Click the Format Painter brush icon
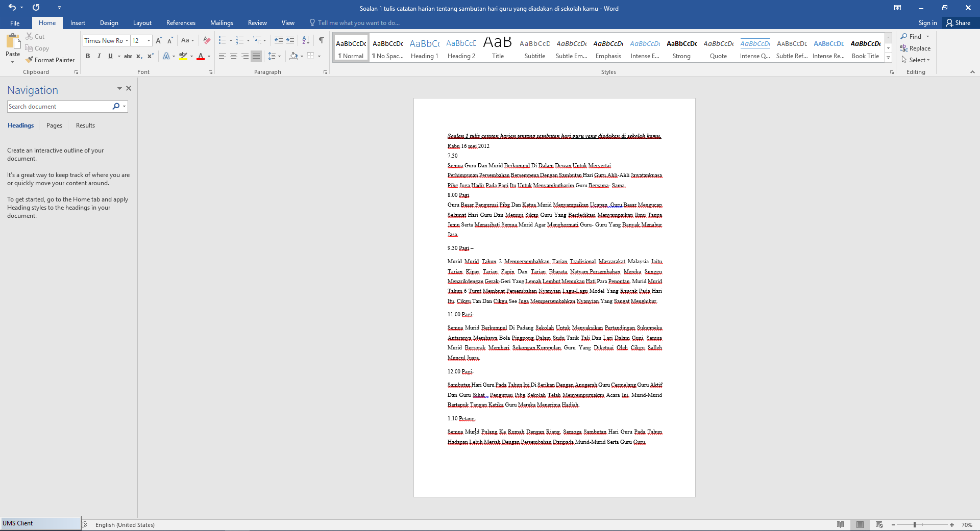Viewport: 980px width, 531px height. pos(30,60)
